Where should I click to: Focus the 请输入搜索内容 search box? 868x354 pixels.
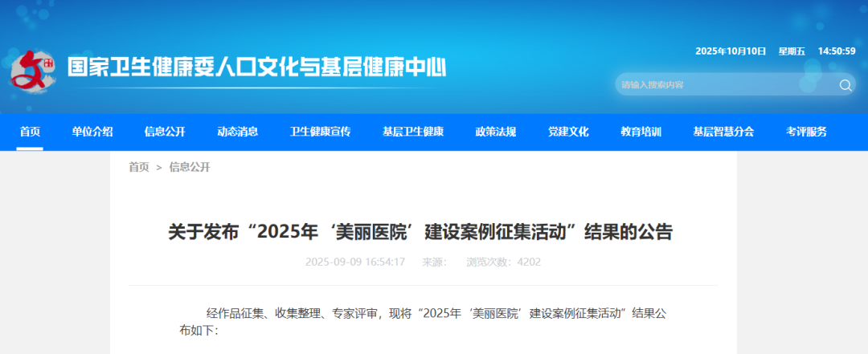click(x=723, y=85)
